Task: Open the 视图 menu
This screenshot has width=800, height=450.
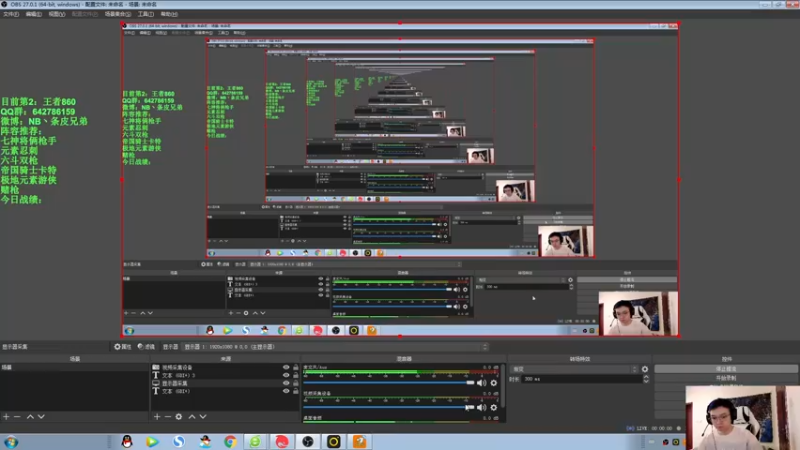Action: (x=57, y=14)
